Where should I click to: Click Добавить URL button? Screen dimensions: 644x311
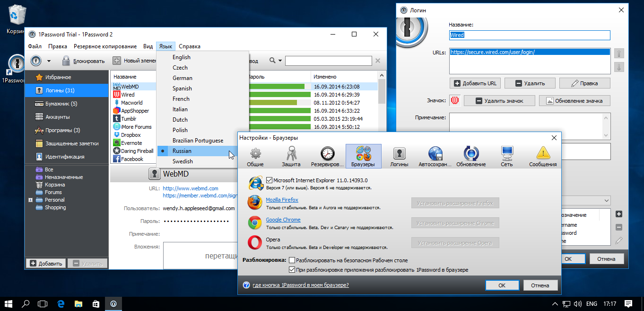[475, 83]
